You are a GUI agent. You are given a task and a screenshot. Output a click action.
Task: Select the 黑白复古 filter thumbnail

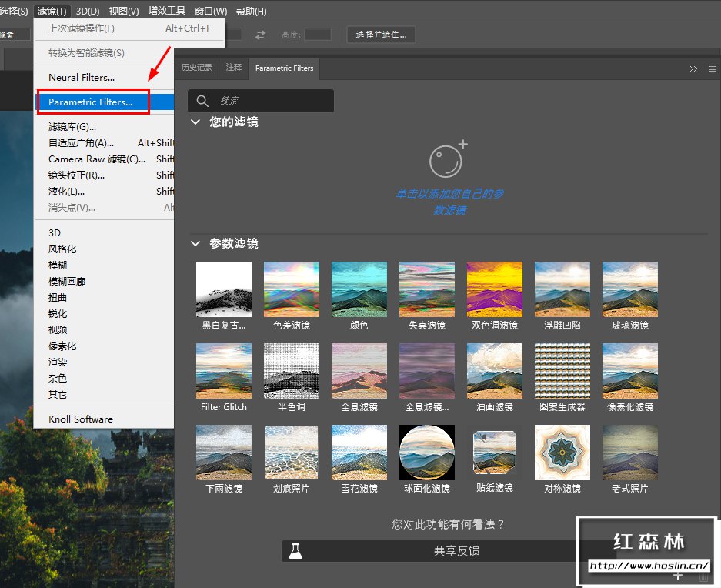coord(224,289)
